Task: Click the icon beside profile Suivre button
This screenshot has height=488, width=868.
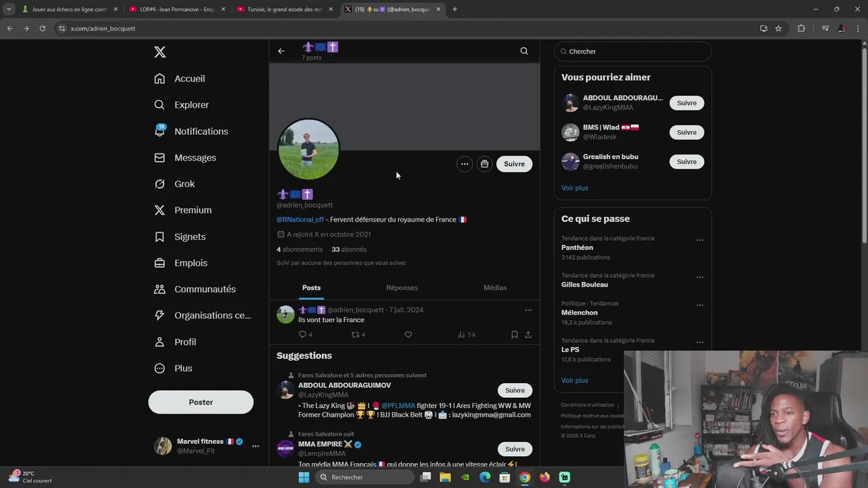Action: click(484, 163)
